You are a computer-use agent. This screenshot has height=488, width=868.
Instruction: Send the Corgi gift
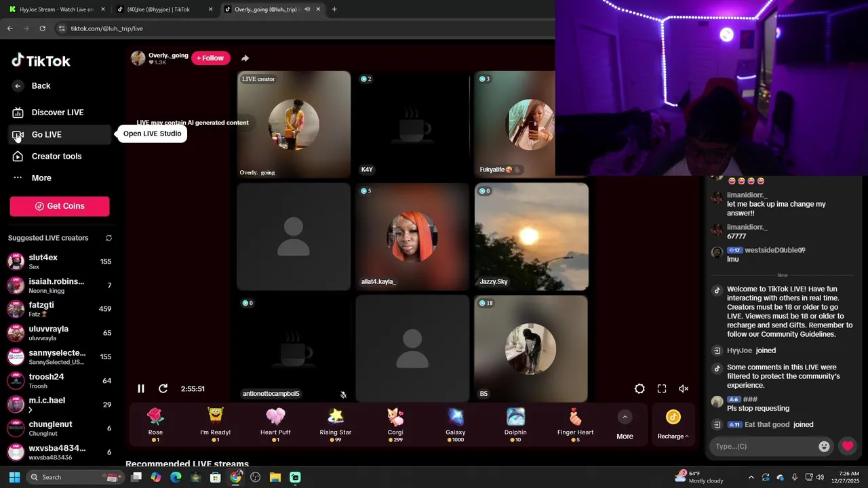[x=395, y=425]
